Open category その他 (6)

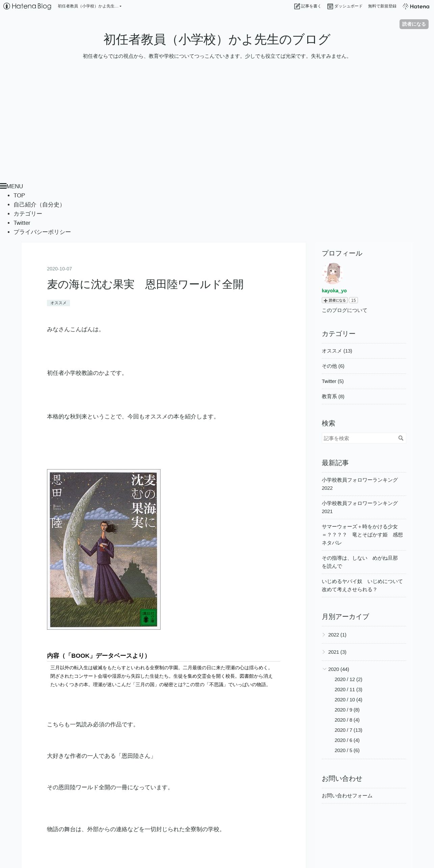pos(333,366)
